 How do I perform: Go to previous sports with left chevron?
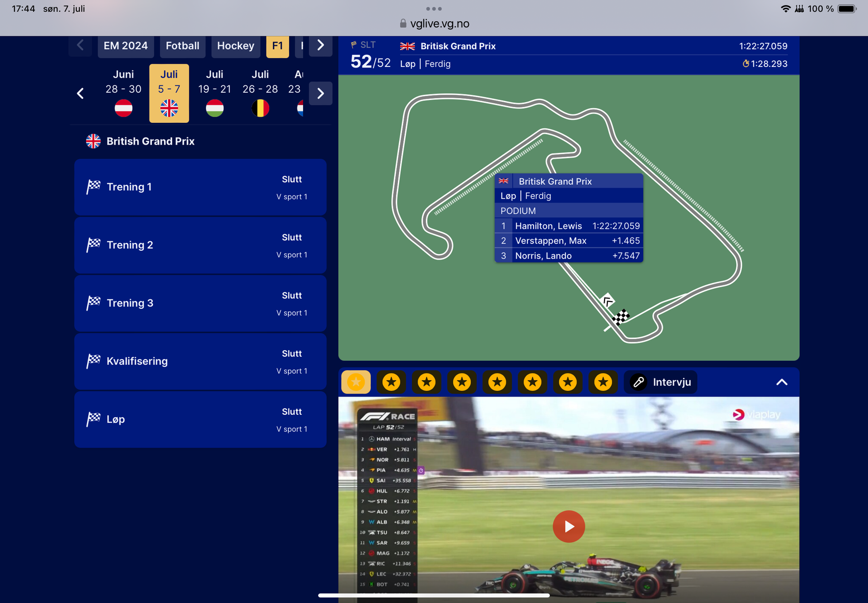pos(80,45)
